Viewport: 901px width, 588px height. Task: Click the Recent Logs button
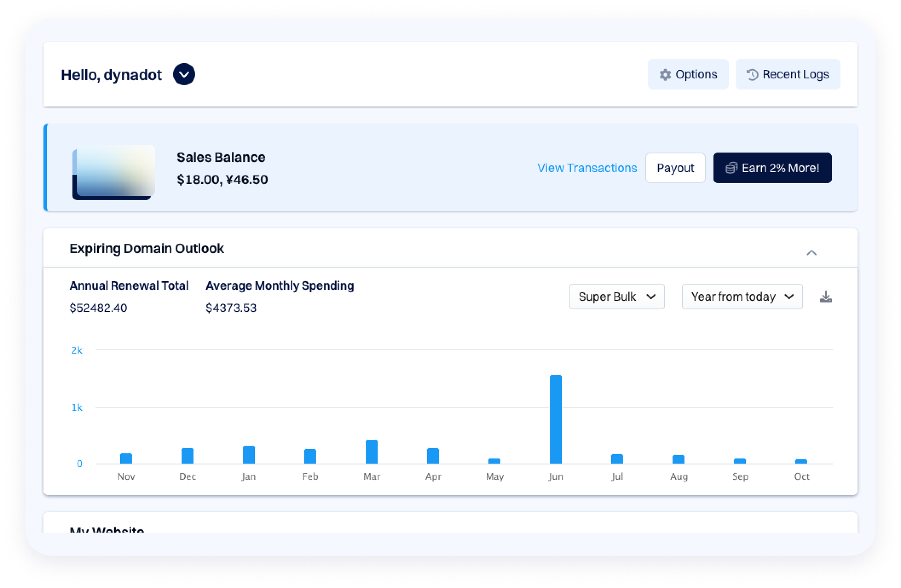point(788,75)
